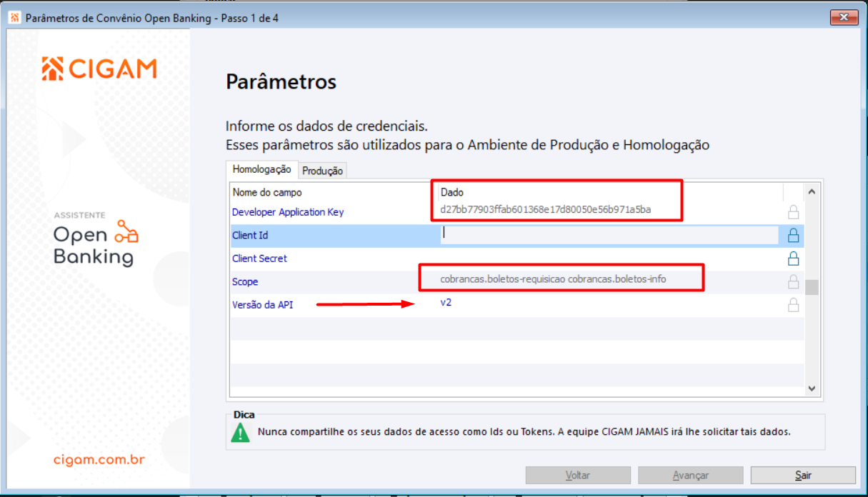This screenshot has height=497, width=868.
Task: Click the v2 API version value
Action: 446,303
